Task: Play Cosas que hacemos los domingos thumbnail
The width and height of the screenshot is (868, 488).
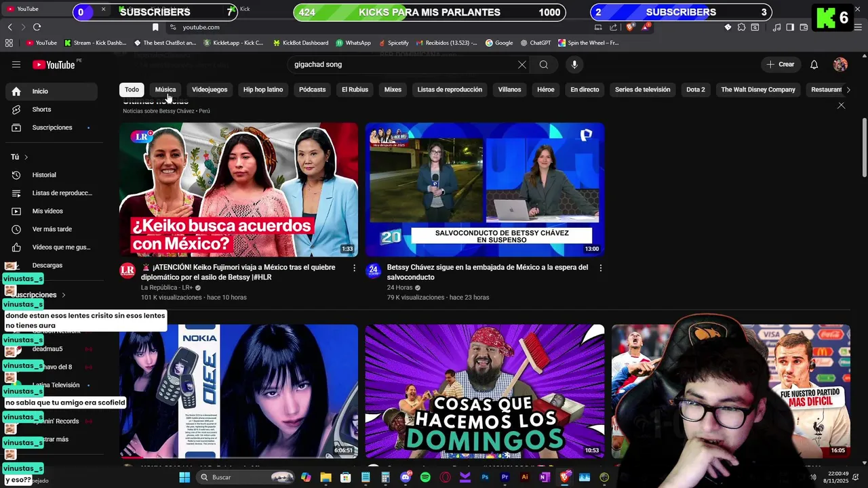Action: point(485,391)
